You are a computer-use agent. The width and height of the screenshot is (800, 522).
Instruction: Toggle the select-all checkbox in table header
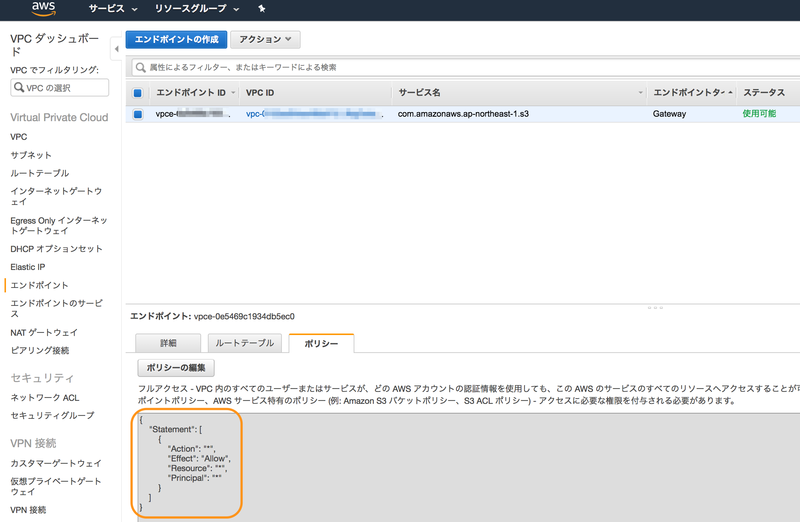(x=138, y=93)
